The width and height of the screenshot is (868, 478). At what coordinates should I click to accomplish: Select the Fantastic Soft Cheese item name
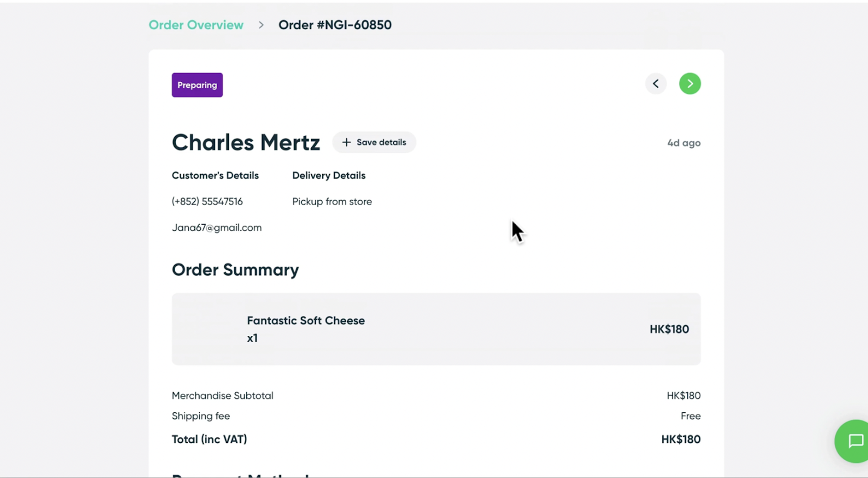point(305,321)
